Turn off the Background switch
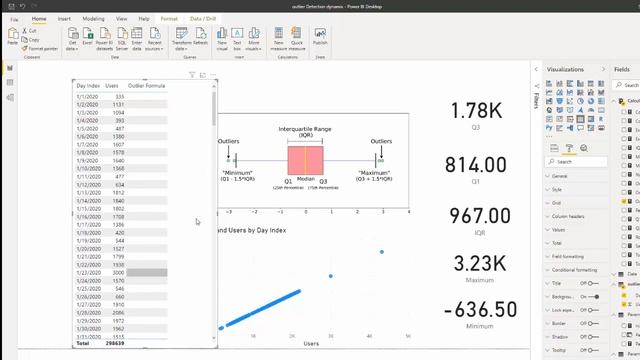 [x=593, y=297]
